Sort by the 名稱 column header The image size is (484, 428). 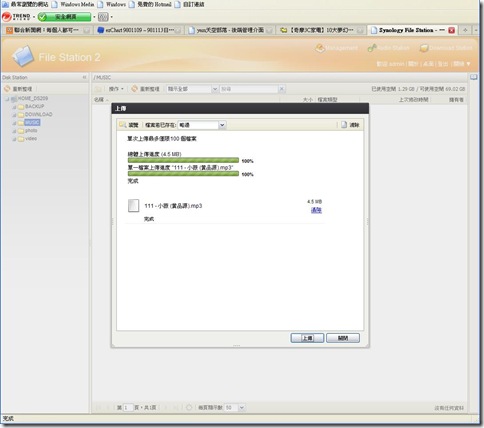tap(99, 100)
